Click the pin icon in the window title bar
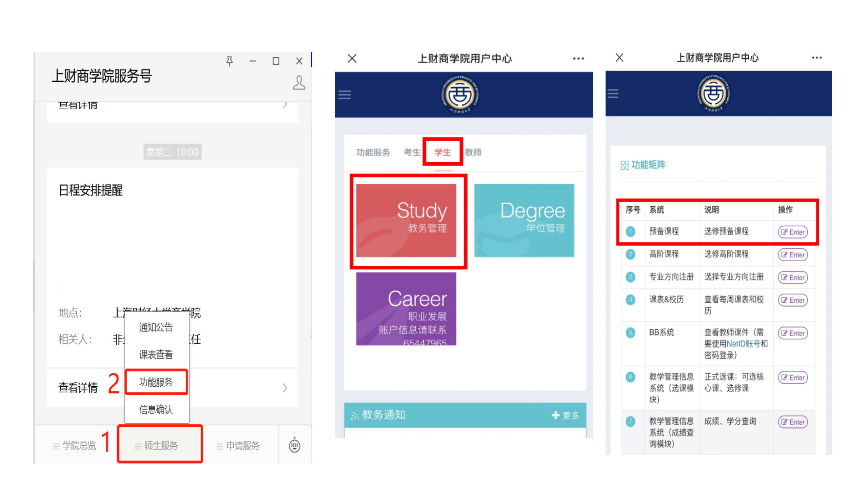Screen dimensions: 868x488 point(230,61)
